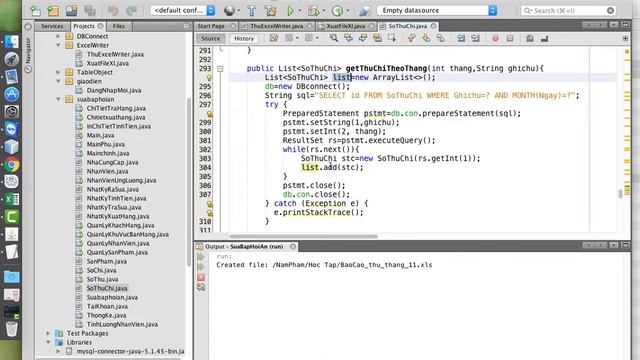Click the globe browser icon
640x360 pixels.
click(x=229, y=11)
